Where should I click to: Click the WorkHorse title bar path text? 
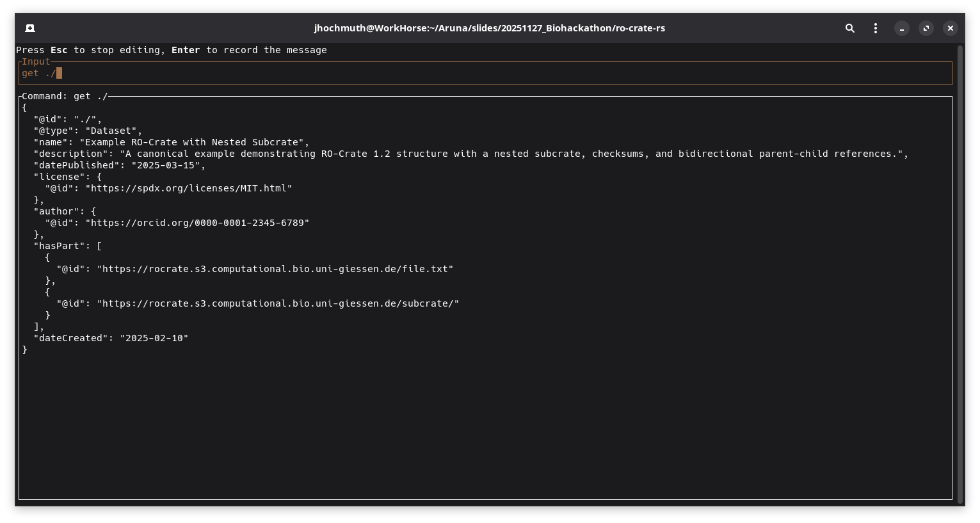point(490,28)
